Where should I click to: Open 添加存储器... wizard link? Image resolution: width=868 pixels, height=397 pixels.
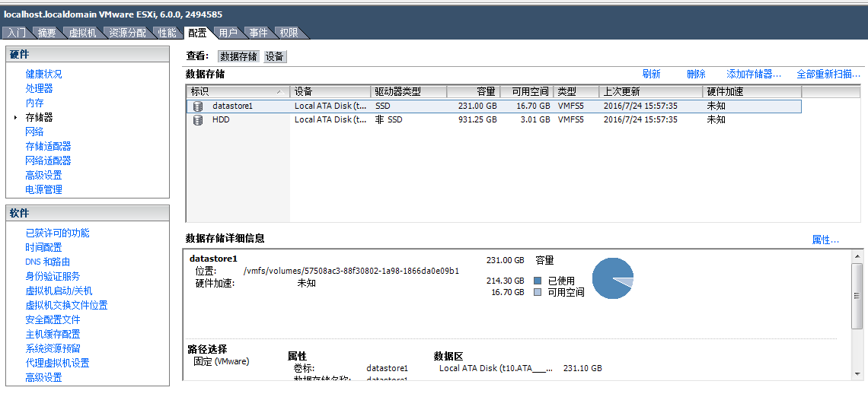(754, 74)
